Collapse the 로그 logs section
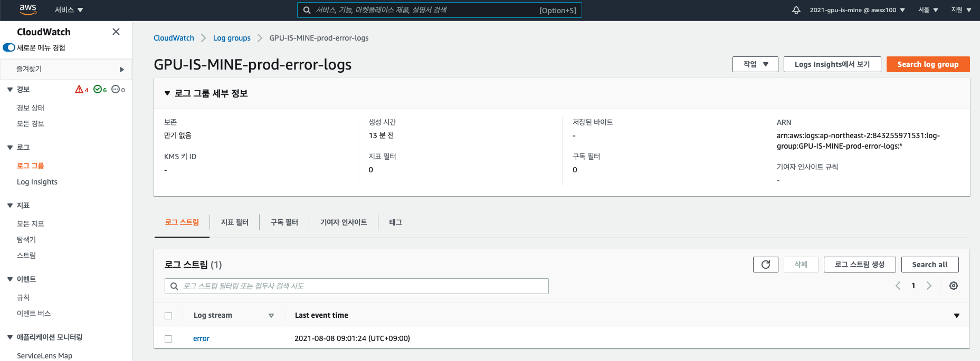980x361 pixels. (x=10, y=148)
